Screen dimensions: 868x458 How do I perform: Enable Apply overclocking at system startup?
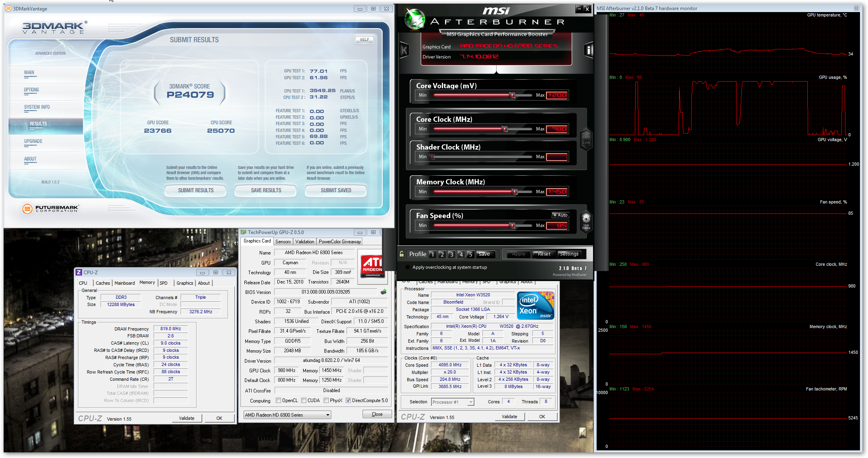pyautogui.click(x=408, y=267)
